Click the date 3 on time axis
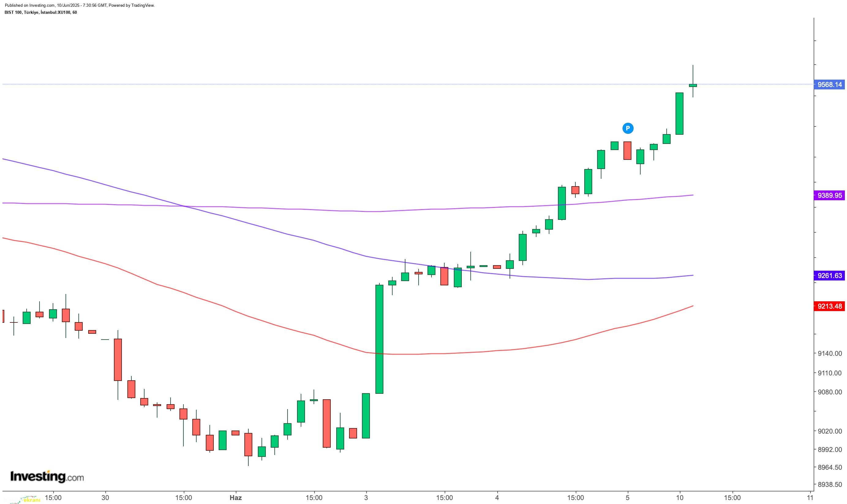Screen dimensions: 847x504 (366, 498)
